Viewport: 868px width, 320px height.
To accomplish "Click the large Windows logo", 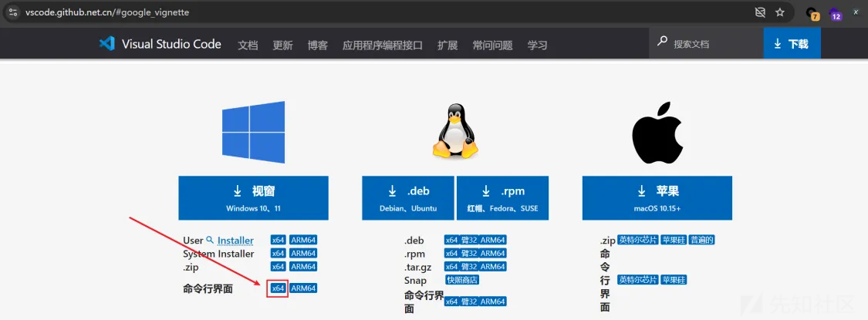I will [x=254, y=132].
